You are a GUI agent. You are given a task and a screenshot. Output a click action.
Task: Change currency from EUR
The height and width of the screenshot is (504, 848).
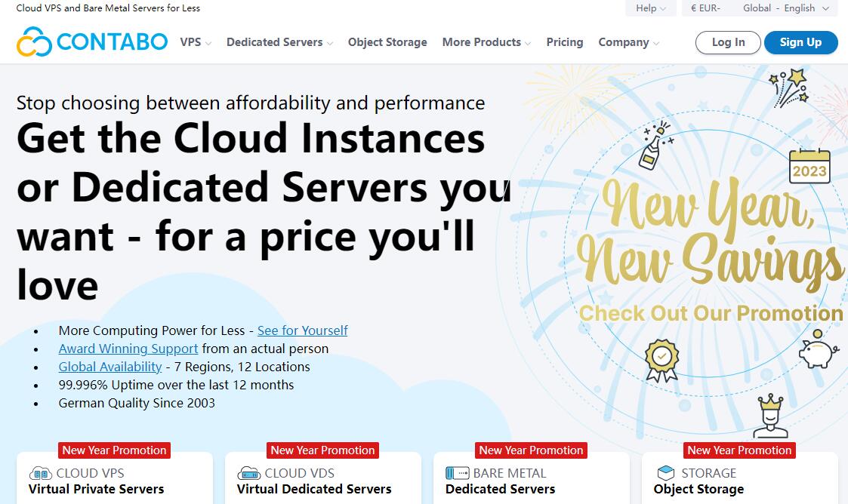click(705, 8)
